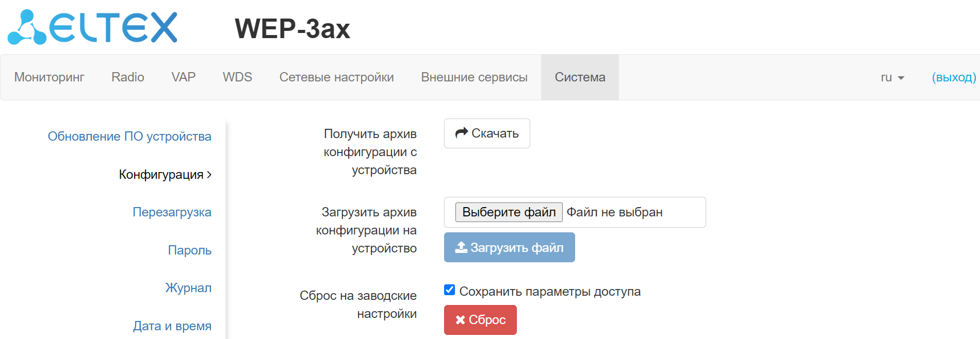Viewport: 980px width, 339px height.
Task: Open the ru language dropdown
Action: coord(892,77)
